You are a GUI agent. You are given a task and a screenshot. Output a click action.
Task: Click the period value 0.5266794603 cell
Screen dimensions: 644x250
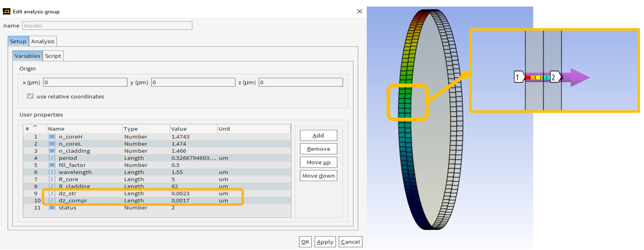tap(194, 158)
